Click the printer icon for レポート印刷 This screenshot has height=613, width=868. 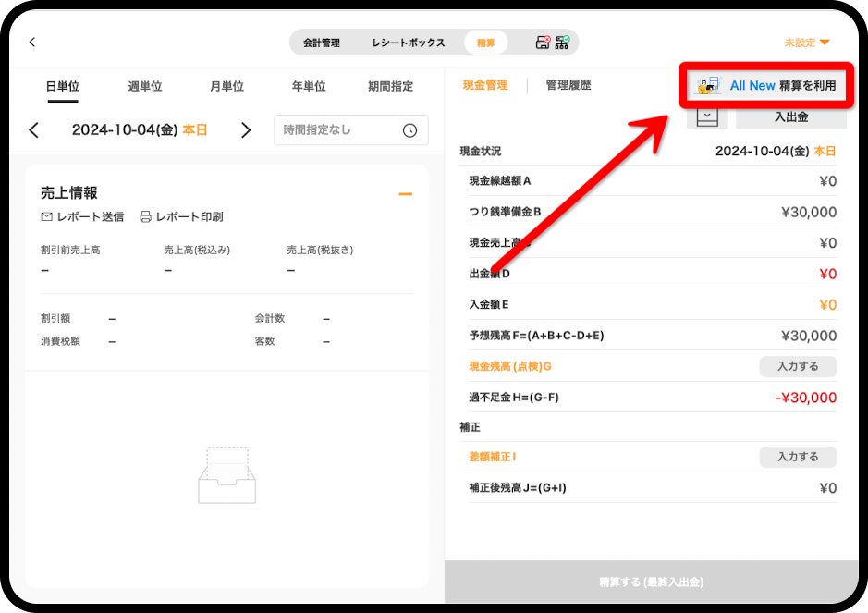tap(145, 216)
